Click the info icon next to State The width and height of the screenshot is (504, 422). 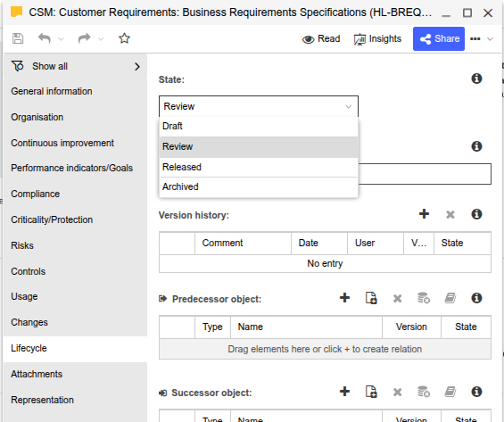coord(476,79)
